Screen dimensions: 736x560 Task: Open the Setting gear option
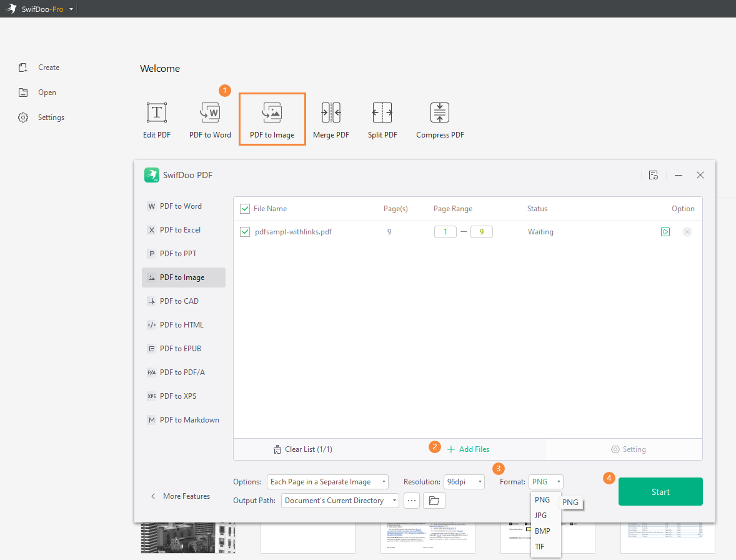point(628,449)
